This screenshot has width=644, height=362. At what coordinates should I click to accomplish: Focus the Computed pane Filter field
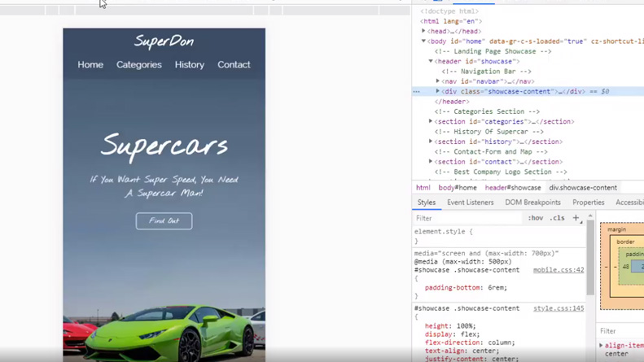click(x=620, y=331)
